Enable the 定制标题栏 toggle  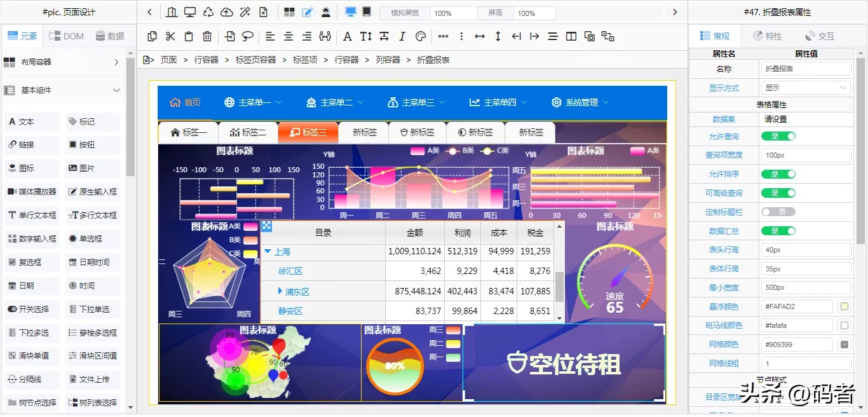(x=778, y=212)
